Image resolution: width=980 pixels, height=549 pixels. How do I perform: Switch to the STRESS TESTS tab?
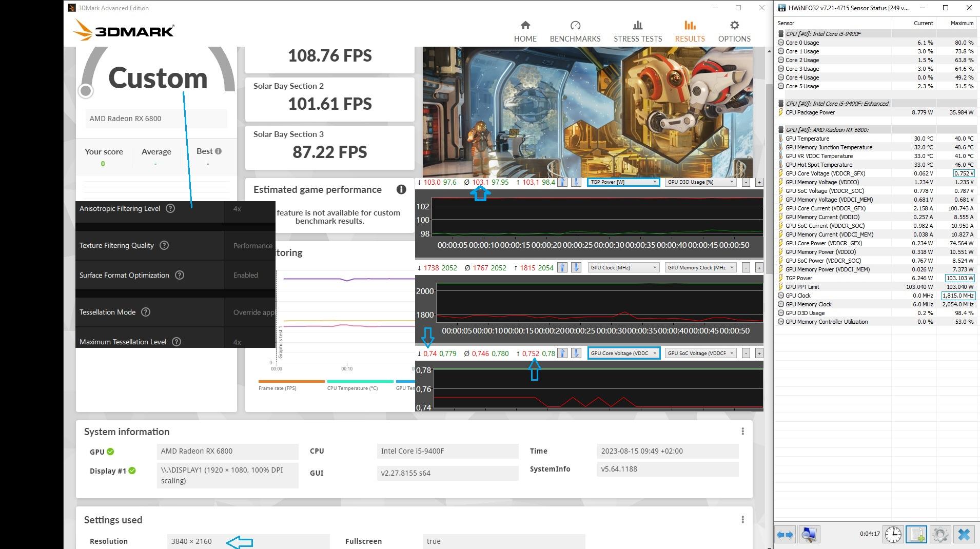pyautogui.click(x=638, y=31)
